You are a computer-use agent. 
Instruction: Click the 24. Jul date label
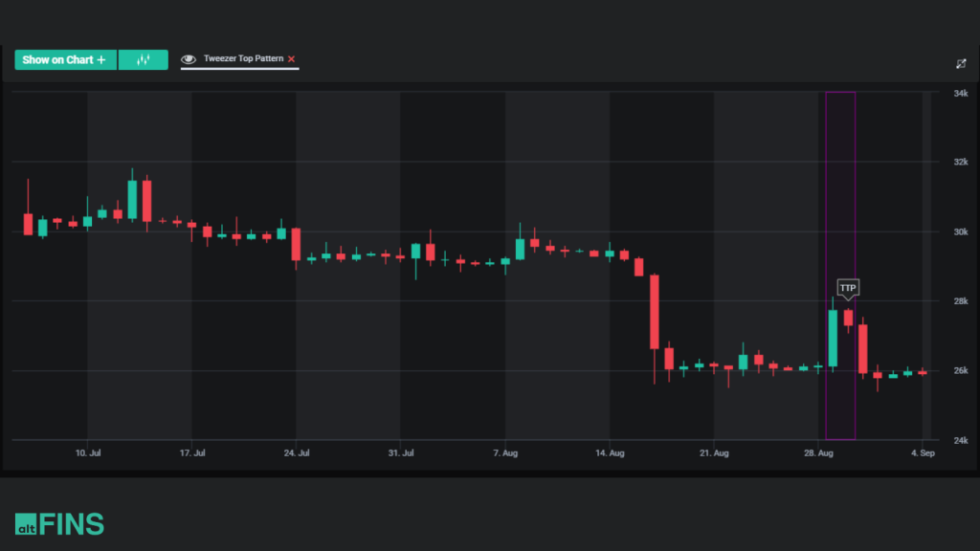297,452
